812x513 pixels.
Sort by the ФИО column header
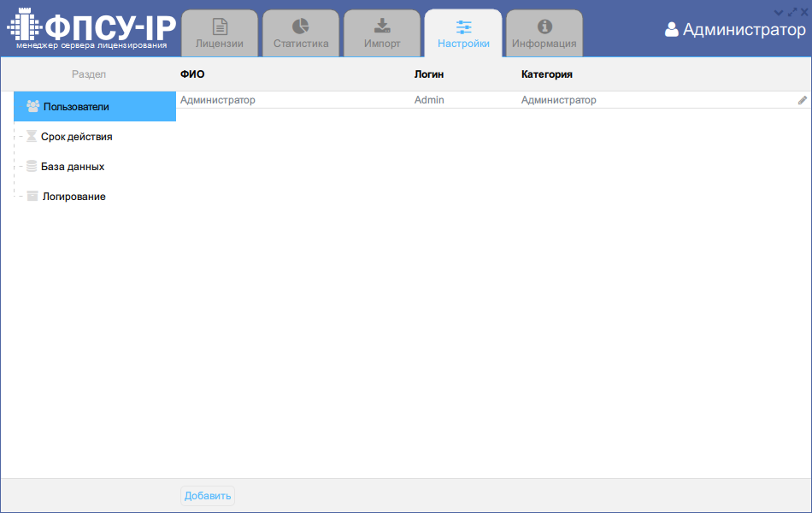(192, 74)
